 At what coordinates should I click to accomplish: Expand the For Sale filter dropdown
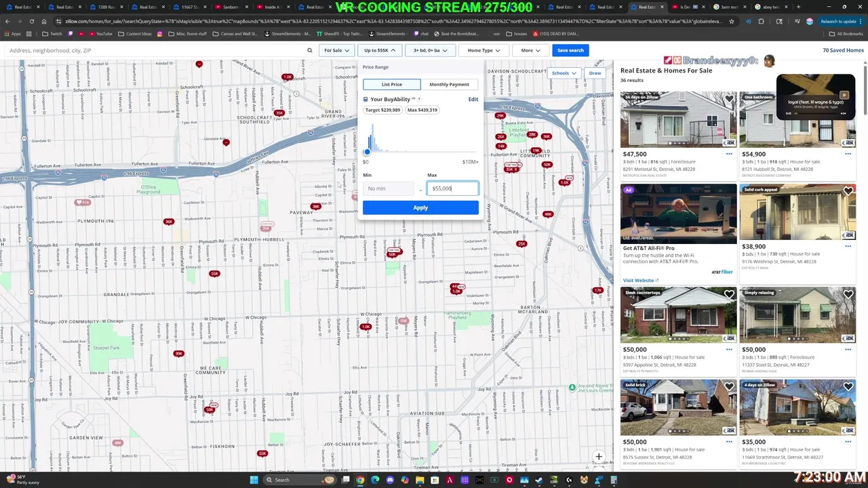pos(336,50)
